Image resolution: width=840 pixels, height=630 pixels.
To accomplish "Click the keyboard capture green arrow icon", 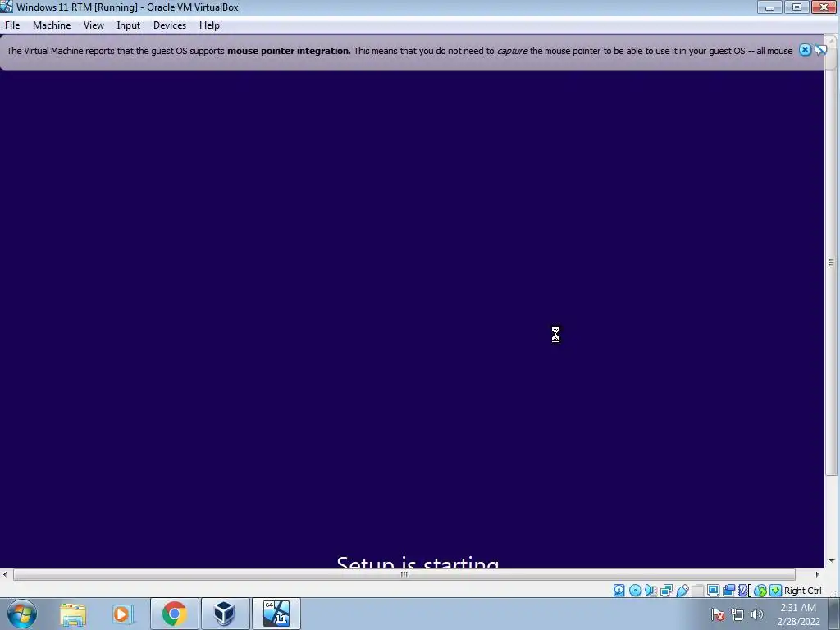I will coord(775,591).
